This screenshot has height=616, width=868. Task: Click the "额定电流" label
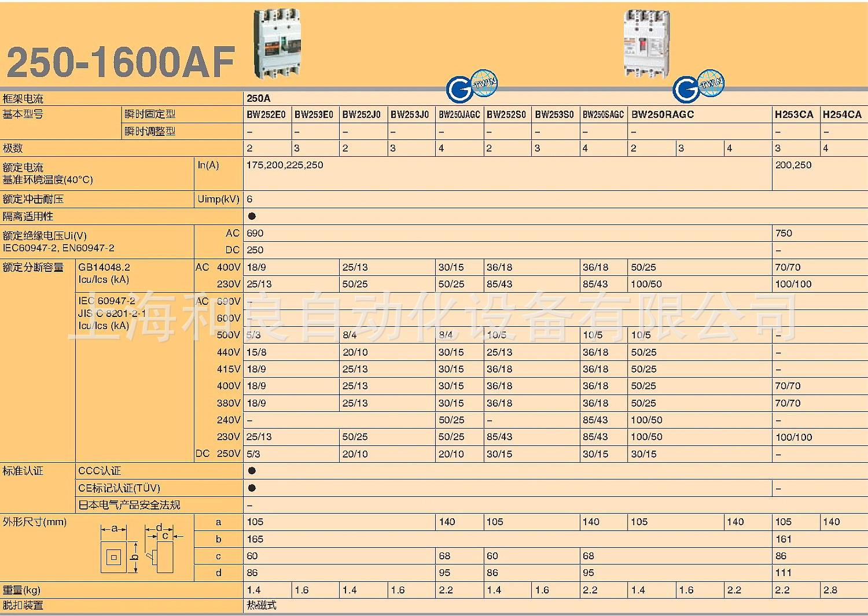(x=23, y=167)
